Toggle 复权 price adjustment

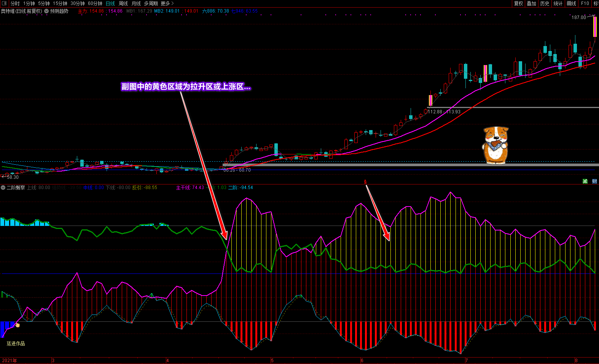tap(518, 3)
